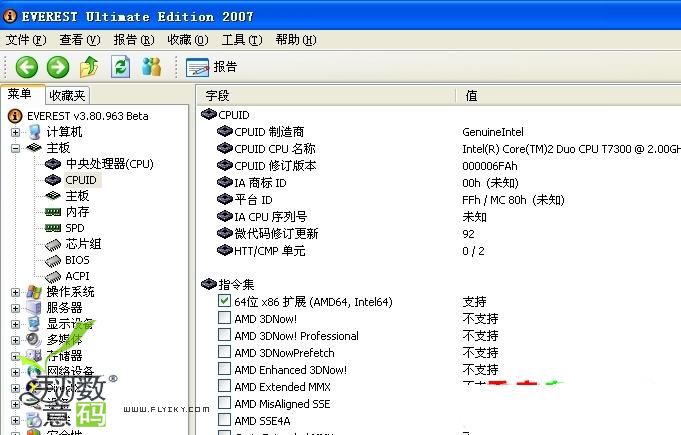Open the 查看(V) menu

80,40
